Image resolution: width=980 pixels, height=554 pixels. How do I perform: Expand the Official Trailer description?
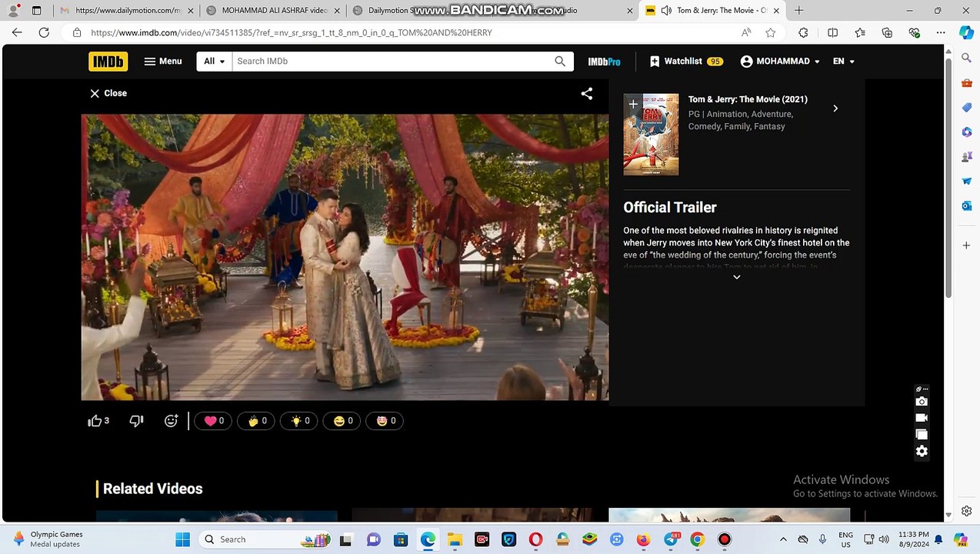click(736, 277)
